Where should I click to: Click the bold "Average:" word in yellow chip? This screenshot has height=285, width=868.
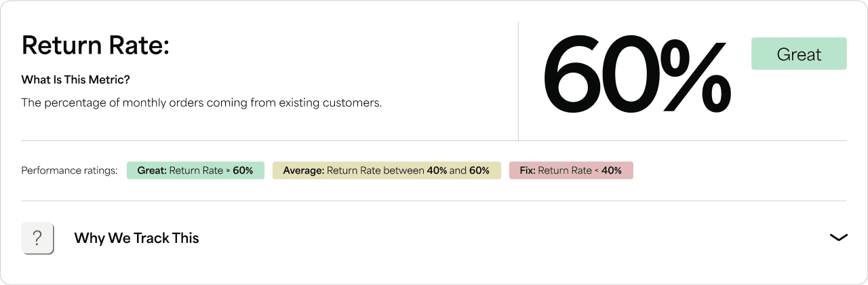point(304,171)
